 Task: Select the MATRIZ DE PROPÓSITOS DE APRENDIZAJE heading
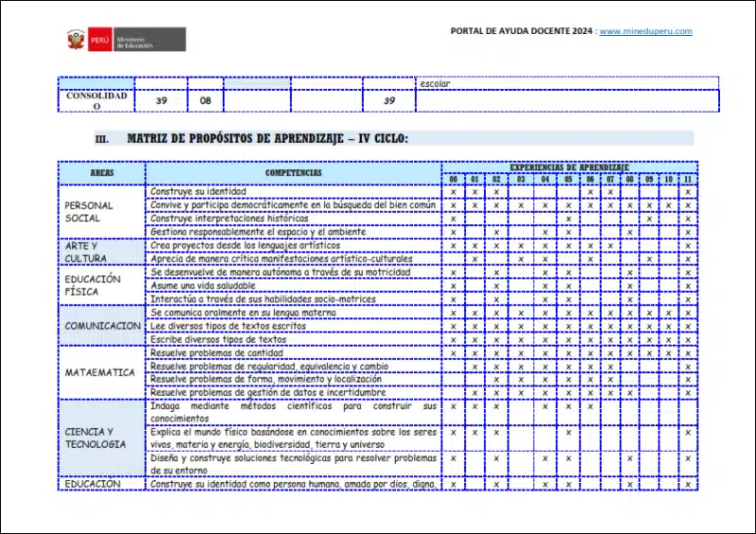pos(267,138)
